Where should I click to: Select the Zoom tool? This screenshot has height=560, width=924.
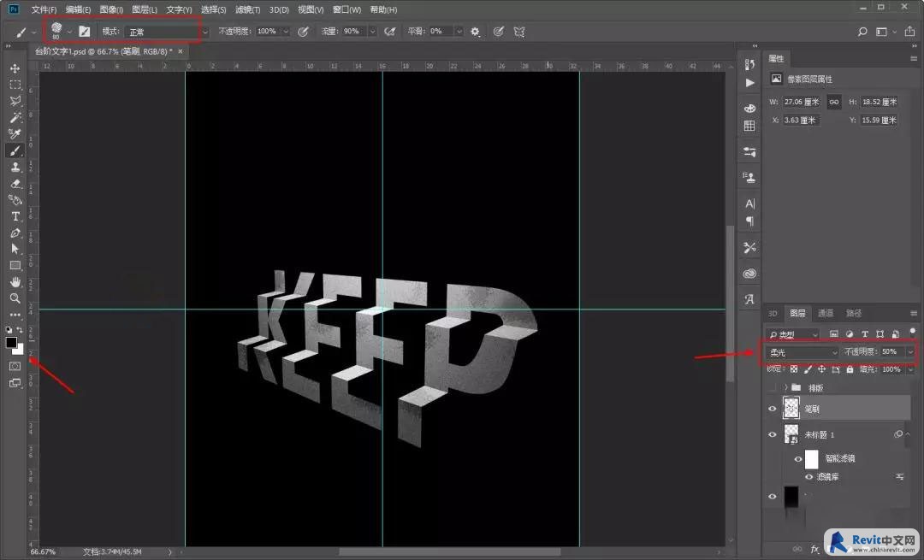pos(15,298)
